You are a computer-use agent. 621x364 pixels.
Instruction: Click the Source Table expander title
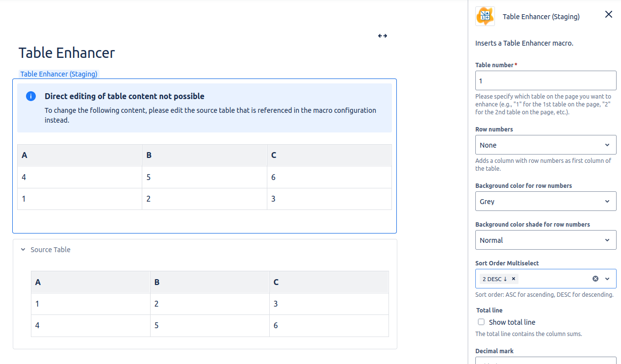coord(51,250)
